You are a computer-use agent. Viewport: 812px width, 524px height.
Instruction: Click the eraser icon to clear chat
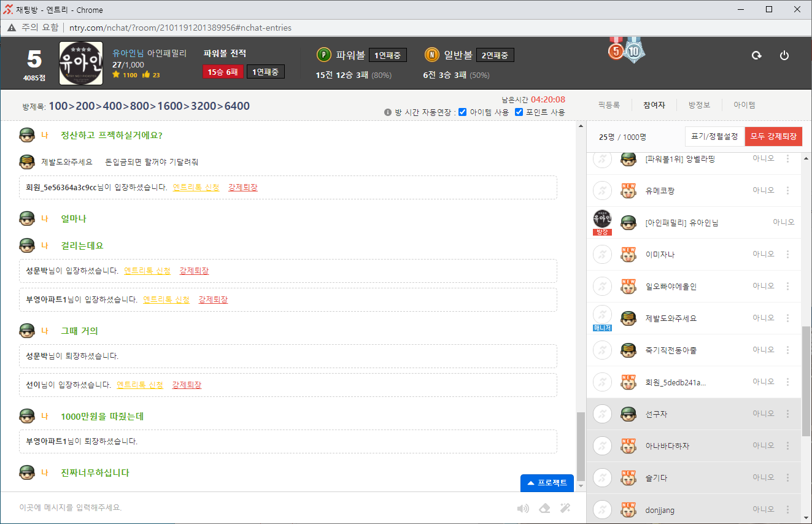tap(544, 508)
